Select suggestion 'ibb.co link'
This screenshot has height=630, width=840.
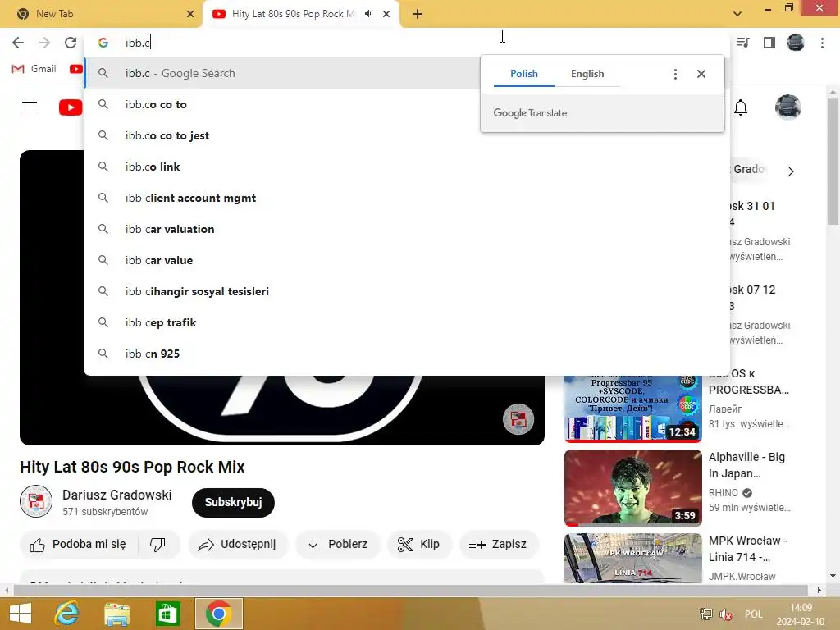pos(407,167)
